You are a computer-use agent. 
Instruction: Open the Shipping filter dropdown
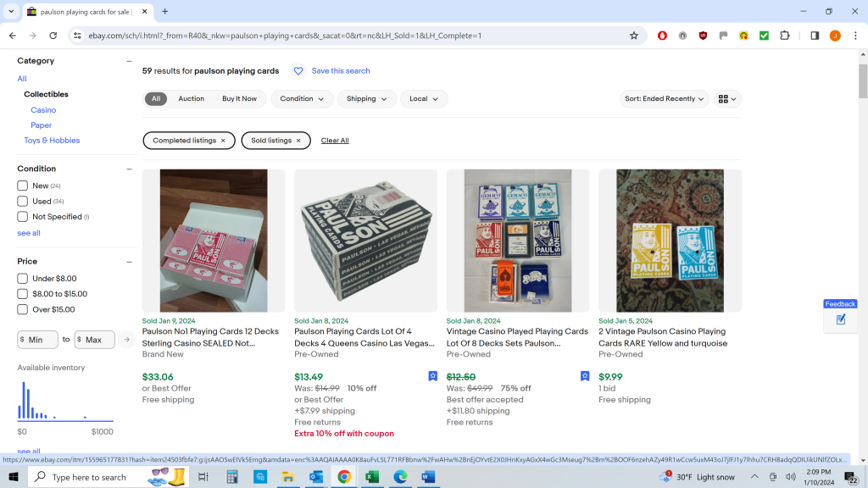(366, 99)
